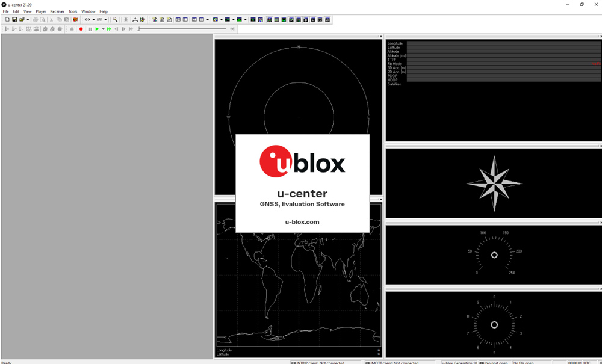This screenshot has width=602, height=364.
Task: Expand the Open file dropdown arrow
Action: (x=28, y=20)
